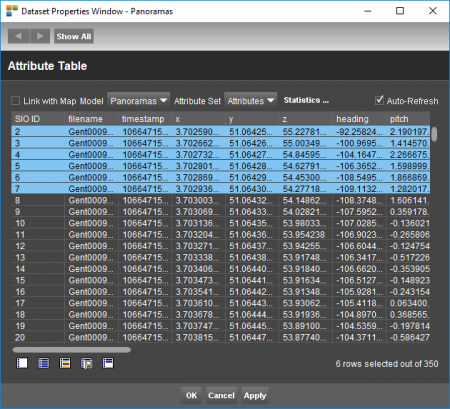Click the Cancel button
Screen dimensions: 450x409
pos(221,396)
